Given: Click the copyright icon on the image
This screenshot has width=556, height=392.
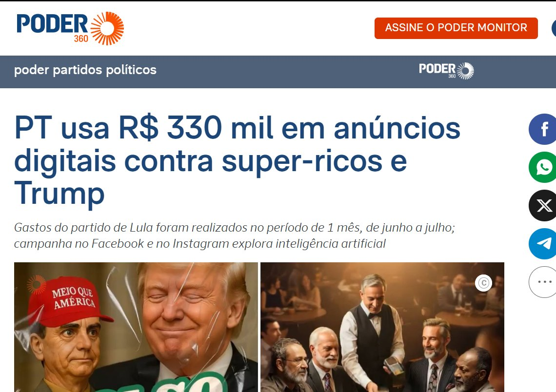Looking at the screenshot, I should [x=483, y=283].
